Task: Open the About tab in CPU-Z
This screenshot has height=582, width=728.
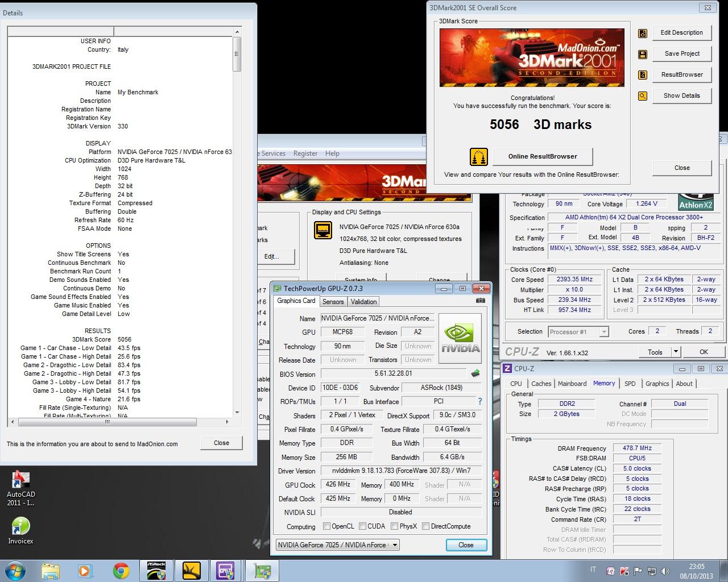Action: coord(684,384)
